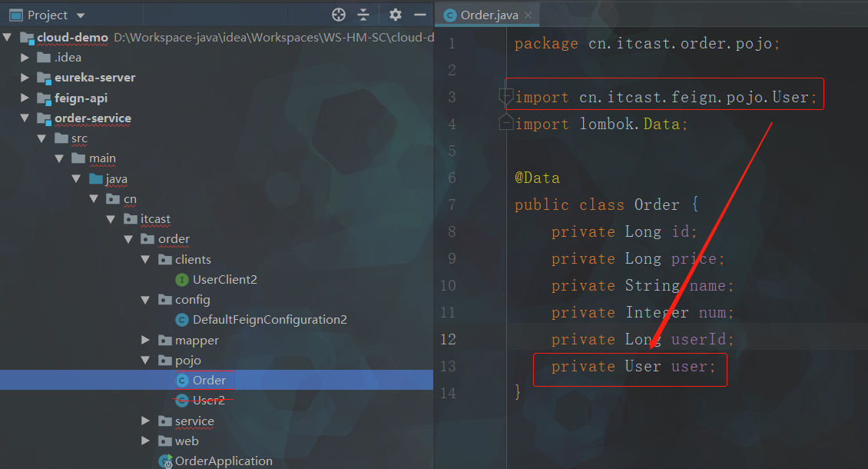
Task: Click the DefaultFeignConfiguration2 class icon
Action: pos(182,320)
